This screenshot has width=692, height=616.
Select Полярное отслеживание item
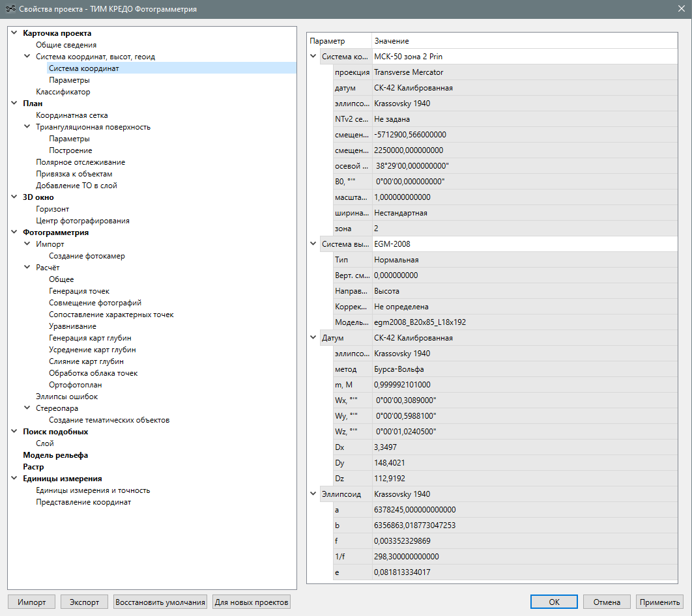pyautogui.click(x=81, y=162)
